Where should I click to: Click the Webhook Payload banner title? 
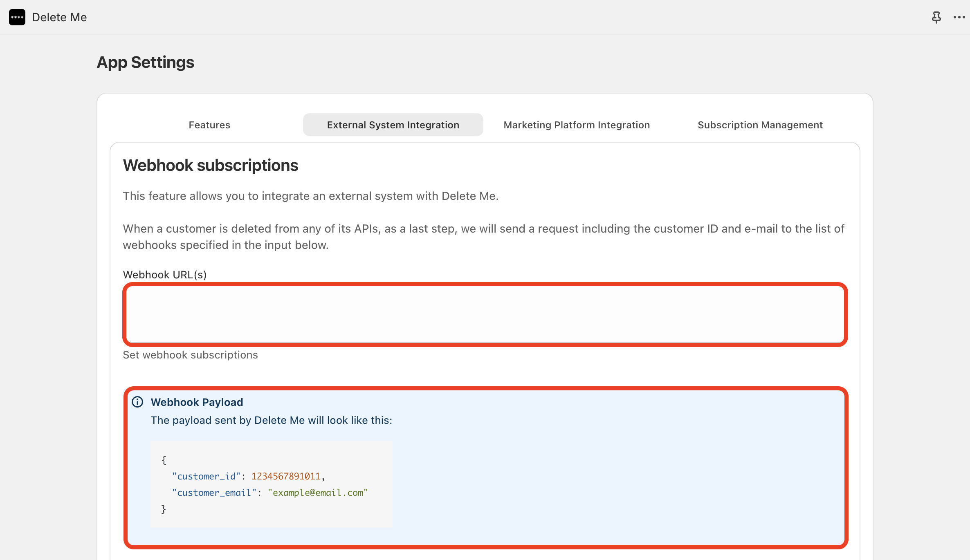197,402
